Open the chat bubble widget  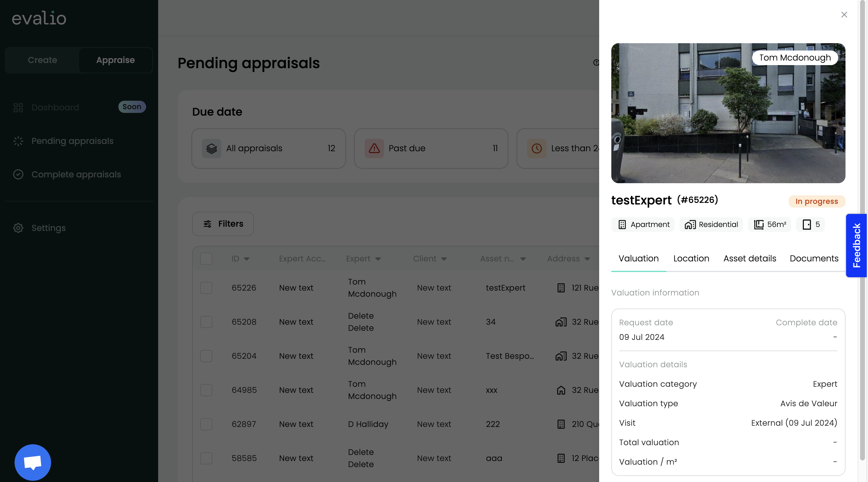pos(33,462)
